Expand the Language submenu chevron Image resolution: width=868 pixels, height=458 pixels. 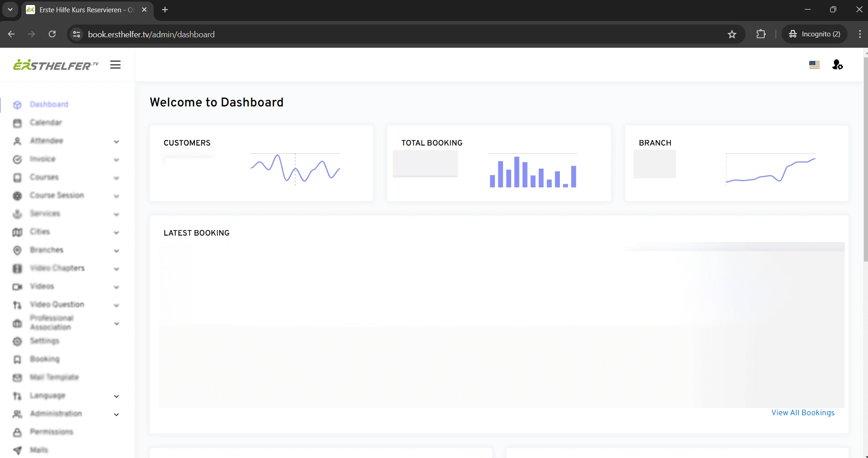pos(117,396)
